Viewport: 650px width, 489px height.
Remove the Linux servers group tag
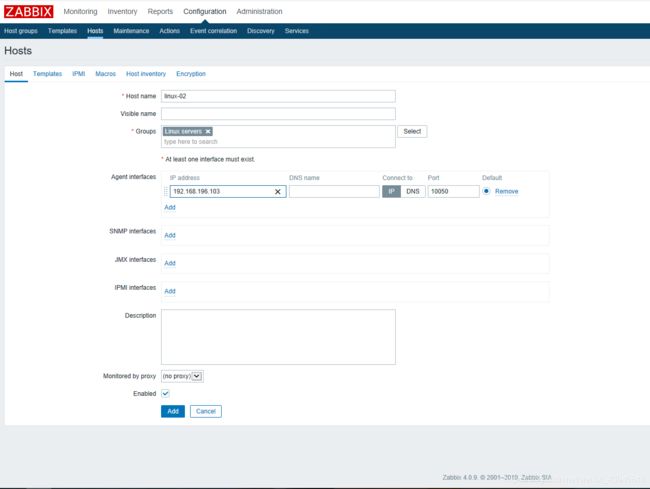[x=208, y=131]
